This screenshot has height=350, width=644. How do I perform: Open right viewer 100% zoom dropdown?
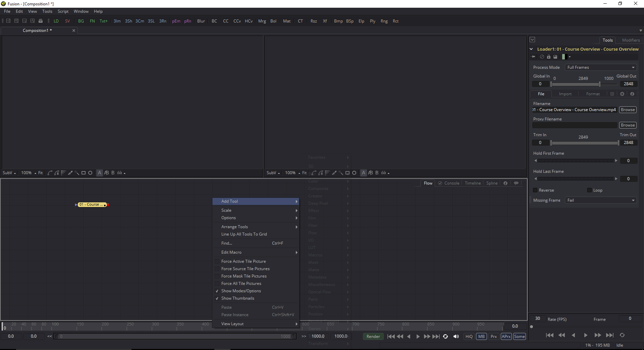[x=292, y=173]
